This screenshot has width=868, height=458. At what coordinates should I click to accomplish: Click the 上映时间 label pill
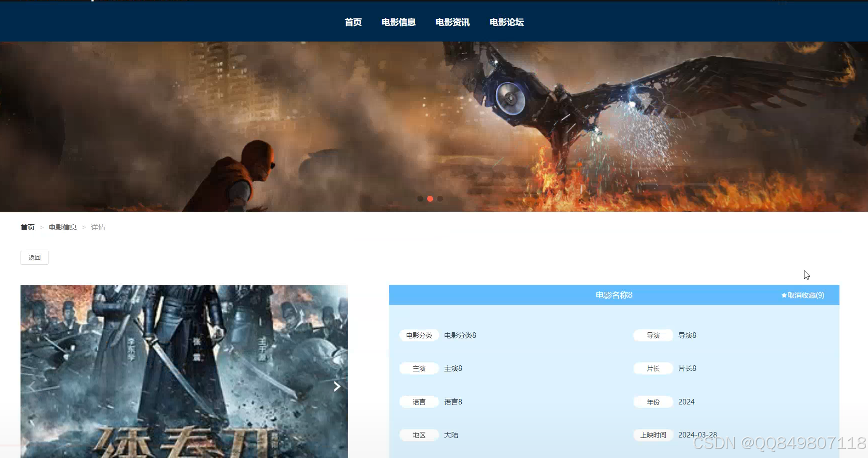tap(653, 435)
